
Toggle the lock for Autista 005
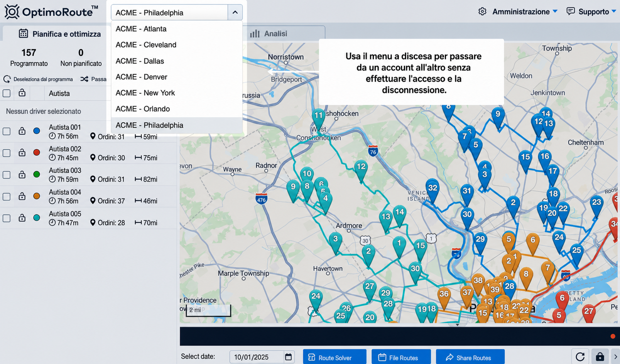[x=22, y=218]
